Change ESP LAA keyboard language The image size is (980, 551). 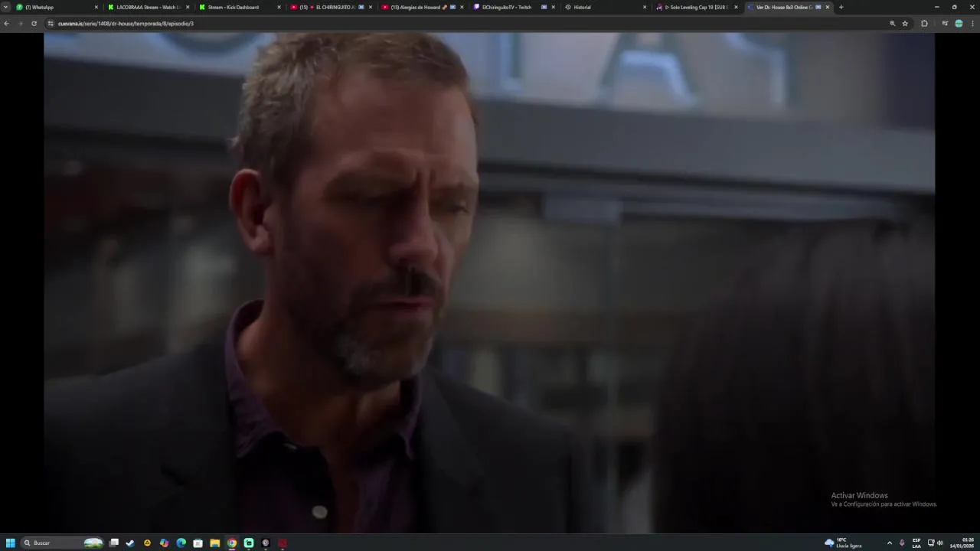coord(916,543)
